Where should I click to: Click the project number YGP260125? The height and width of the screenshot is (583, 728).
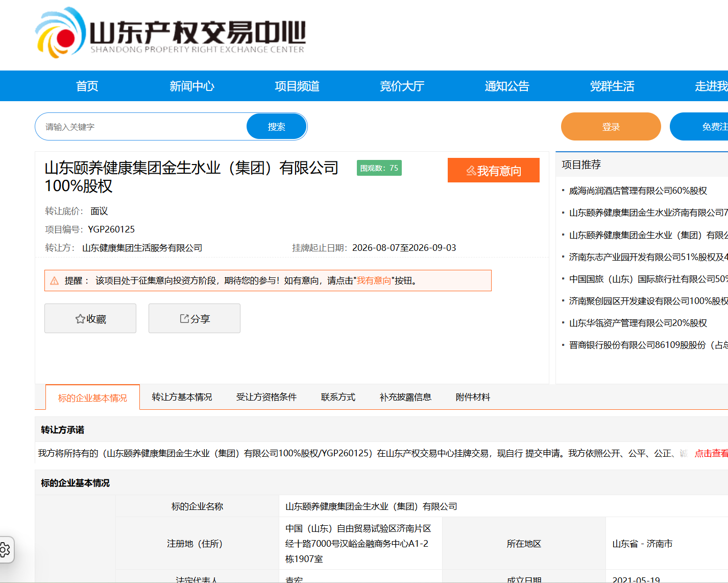[111, 229]
